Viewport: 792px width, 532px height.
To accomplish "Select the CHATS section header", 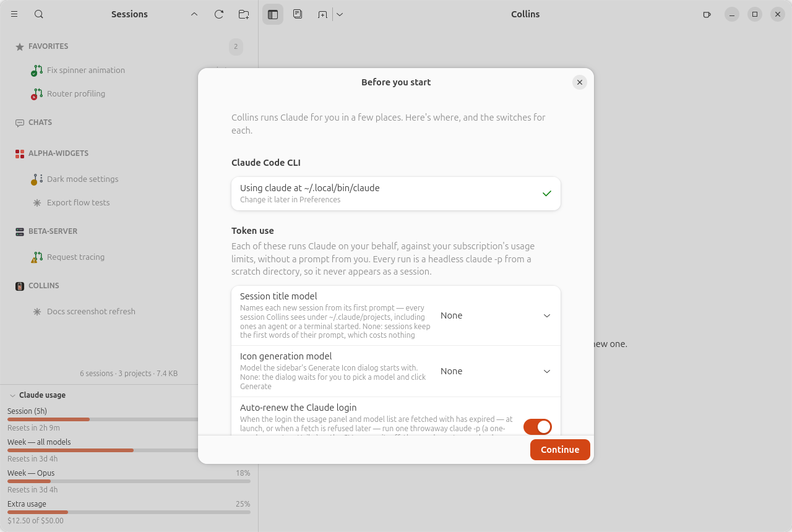I will pos(40,122).
